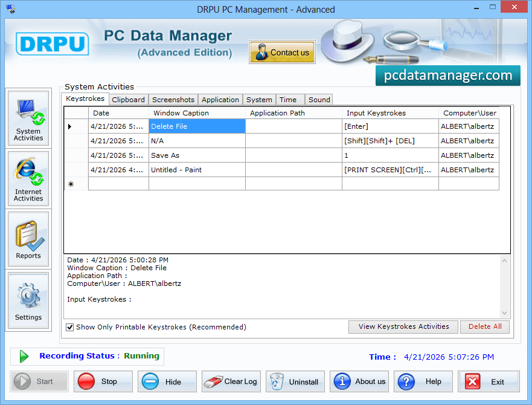Image resolution: width=532 pixels, height=405 pixels.
Task: Toggle Show Only Printable Keystrokes checkbox
Action: click(69, 327)
